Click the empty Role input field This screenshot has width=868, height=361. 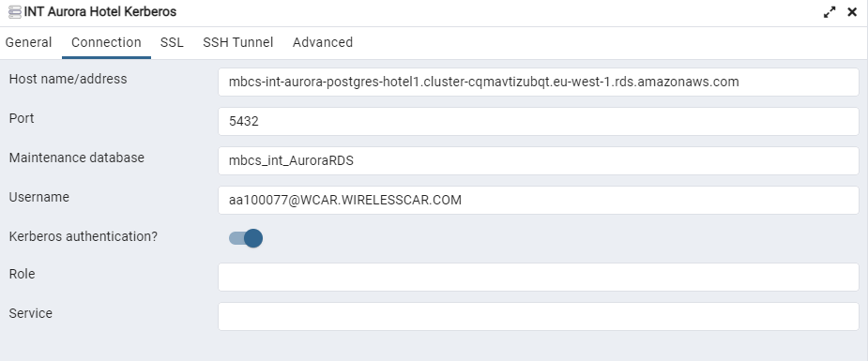(x=538, y=277)
